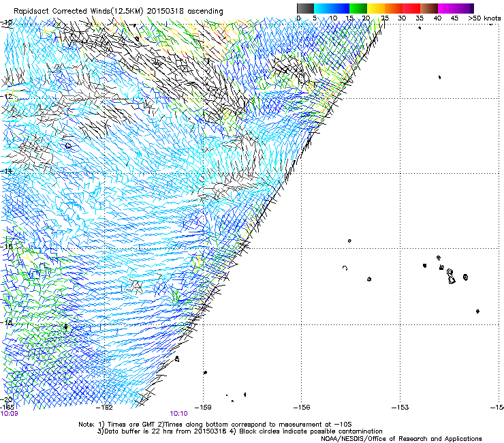Click the '-12' latitude label
This screenshot has height=443, width=504.
point(6,96)
